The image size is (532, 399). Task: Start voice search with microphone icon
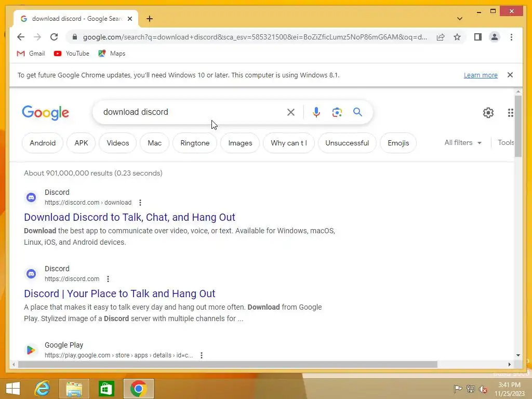pyautogui.click(x=316, y=112)
